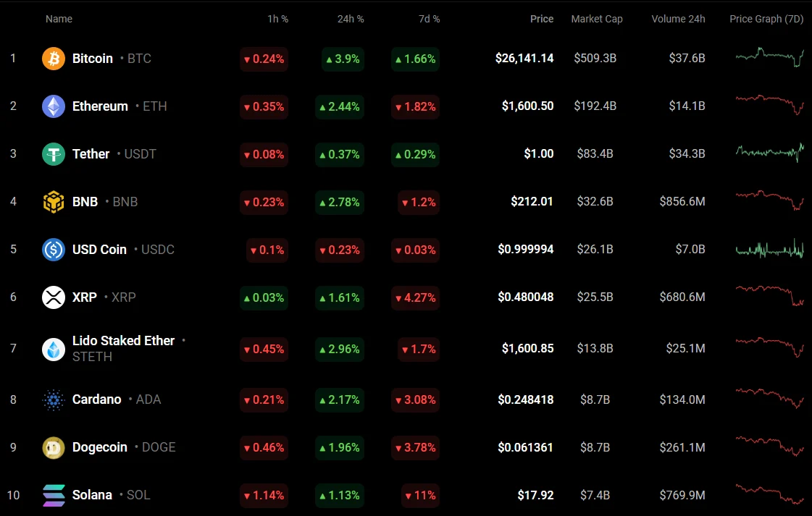812x516 pixels.
Task: Click the Ethereum logo icon
Action: pyautogui.click(x=54, y=106)
